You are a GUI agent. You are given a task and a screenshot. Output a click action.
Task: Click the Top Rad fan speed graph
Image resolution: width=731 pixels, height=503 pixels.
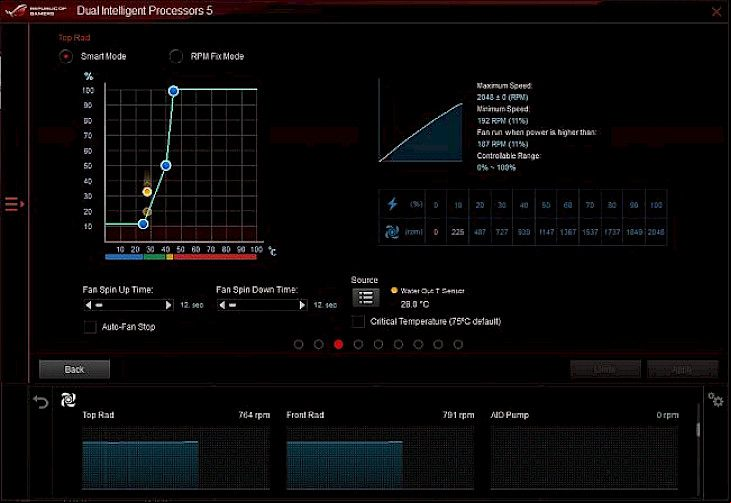(x=176, y=458)
